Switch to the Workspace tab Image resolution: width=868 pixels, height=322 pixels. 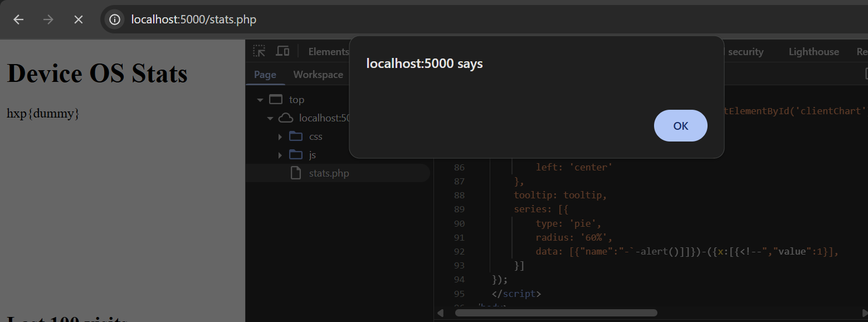point(318,74)
